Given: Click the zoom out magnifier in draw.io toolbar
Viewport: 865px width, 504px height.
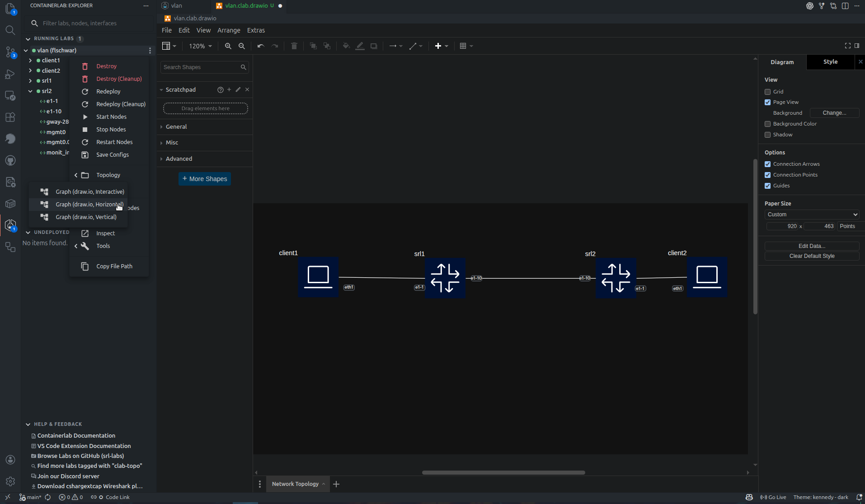Looking at the screenshot, I should pos(242,46).
